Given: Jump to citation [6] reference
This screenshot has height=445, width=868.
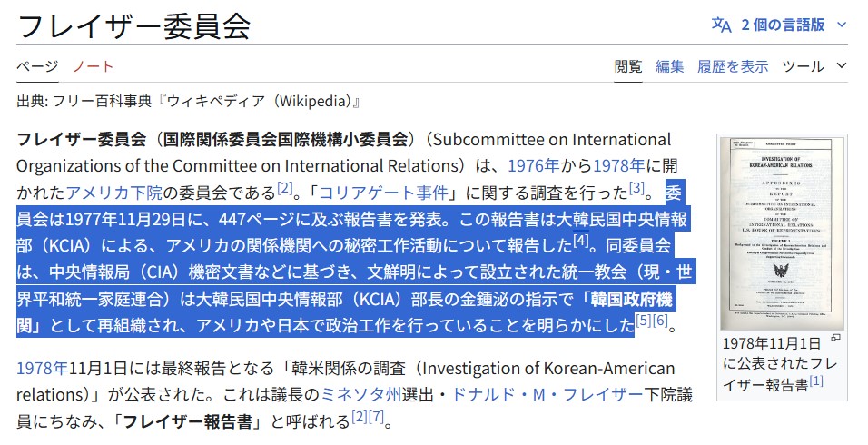Looking at the screenshot, I should point(660,320).
